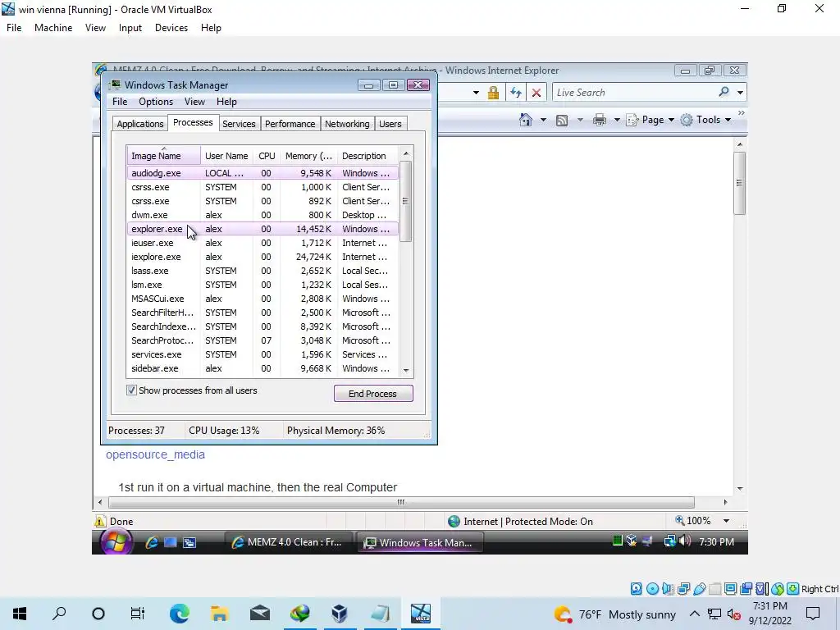840x630 pixels.
Task: Click VirtualBox USB status icon
Action: pos(699,589)
